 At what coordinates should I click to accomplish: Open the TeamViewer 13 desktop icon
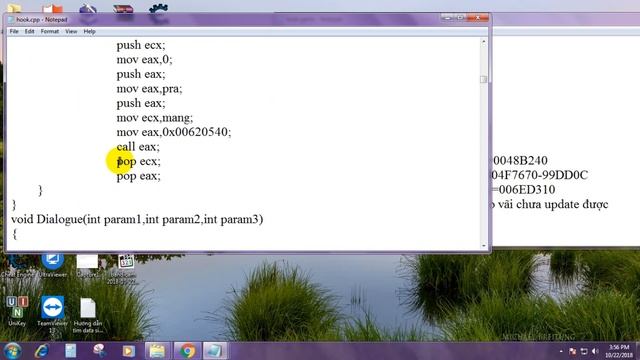tap(53, 314)
